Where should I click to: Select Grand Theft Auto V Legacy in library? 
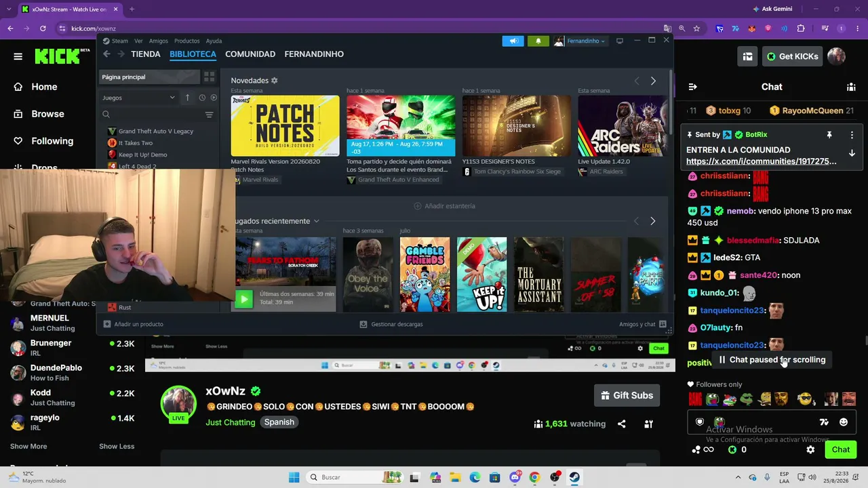(x=156, y=131)
